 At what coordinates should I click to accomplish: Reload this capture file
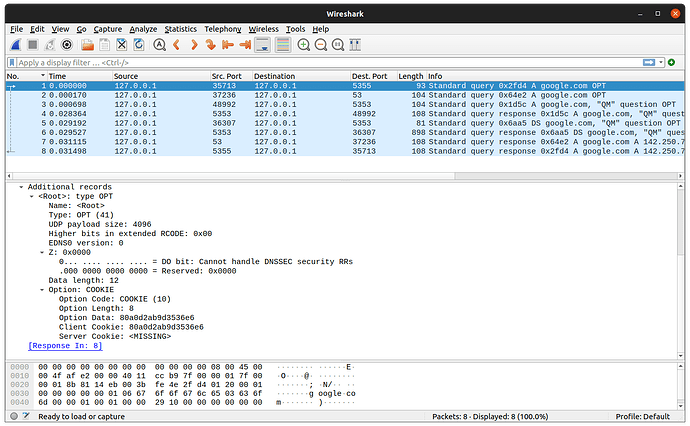[139, 45]
